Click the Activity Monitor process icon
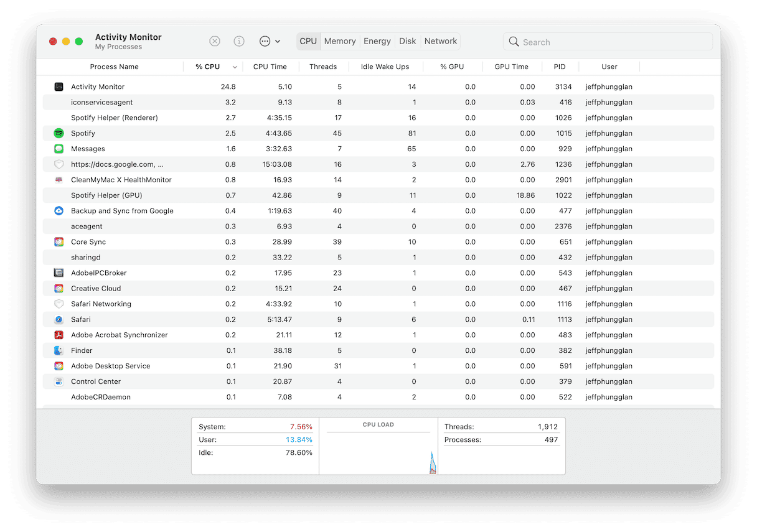 pos(59,86)
